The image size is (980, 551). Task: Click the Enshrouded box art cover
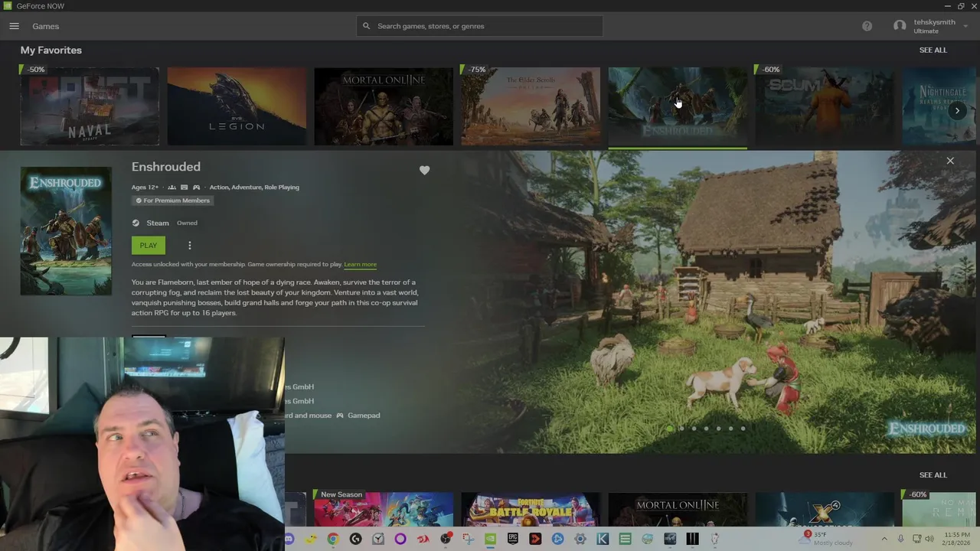[66, 231]
